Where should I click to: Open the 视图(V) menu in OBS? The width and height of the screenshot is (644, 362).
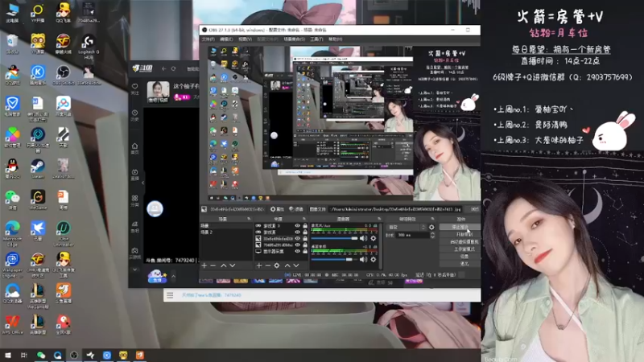tap(246, 39)
